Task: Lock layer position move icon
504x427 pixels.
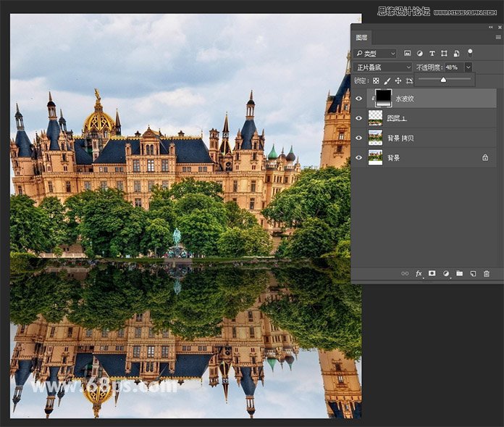Action: coord(398,80)
